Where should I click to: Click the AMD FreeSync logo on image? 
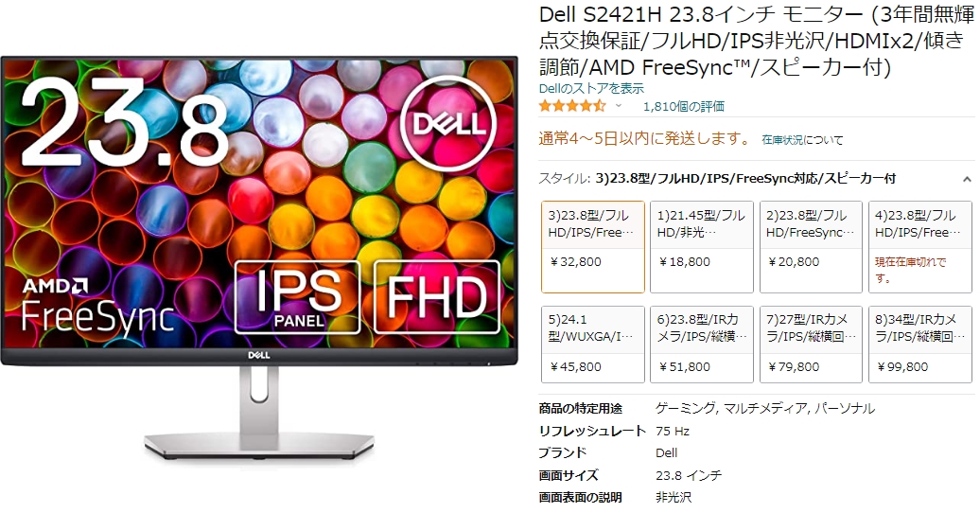tap(97, 306)
